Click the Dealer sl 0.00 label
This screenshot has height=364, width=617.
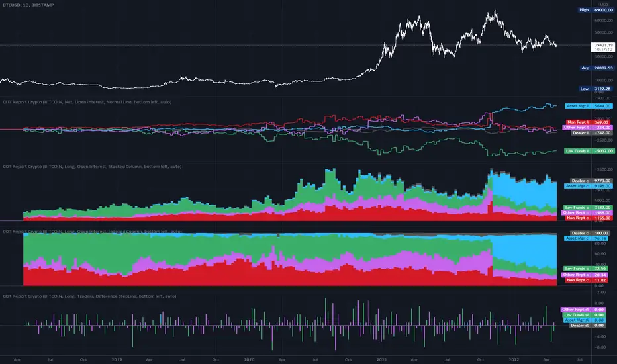(x=587, y=326)
